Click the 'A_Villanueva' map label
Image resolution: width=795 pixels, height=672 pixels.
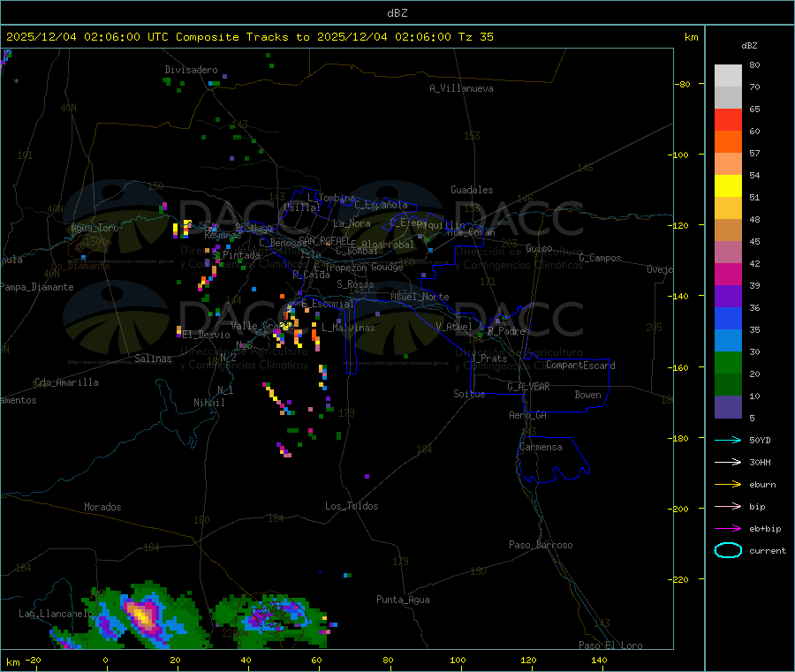tap(461, 88)
